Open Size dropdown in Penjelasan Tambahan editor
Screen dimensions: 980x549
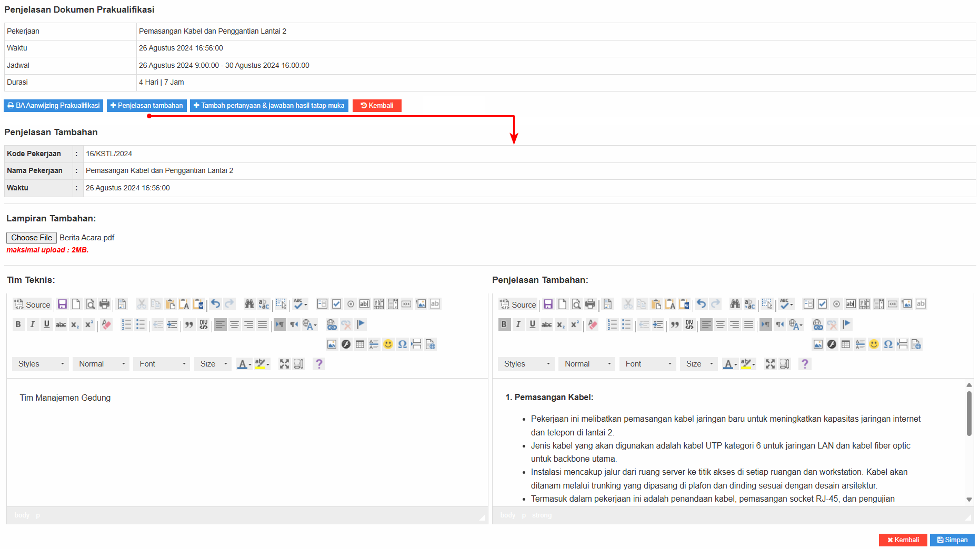(698, 364)
